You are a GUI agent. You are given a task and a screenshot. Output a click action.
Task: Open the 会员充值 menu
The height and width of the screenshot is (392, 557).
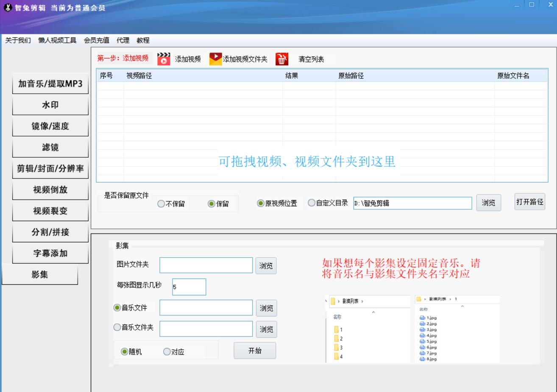pos(96,40)
